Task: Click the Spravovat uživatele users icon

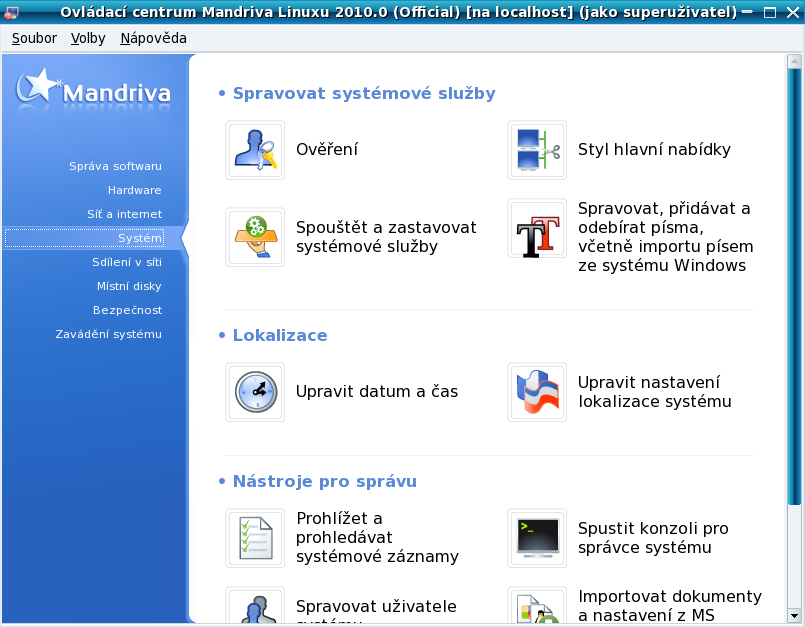Action: (x=255, y=606)
